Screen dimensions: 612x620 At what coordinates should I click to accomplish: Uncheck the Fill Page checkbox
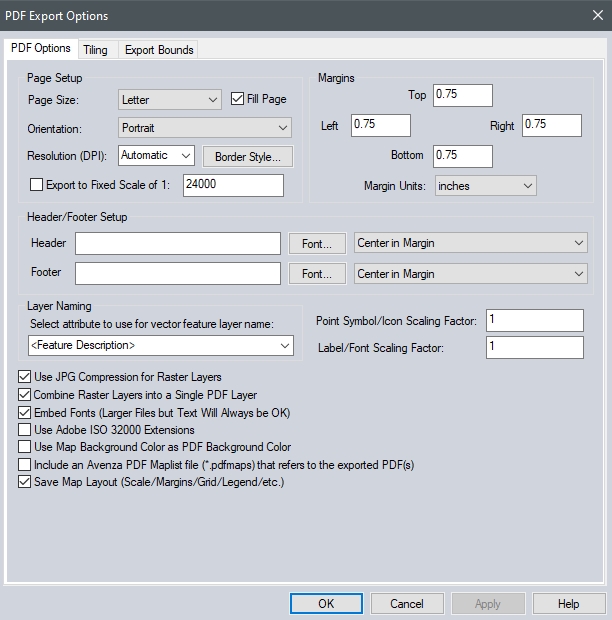coord(238,99)
